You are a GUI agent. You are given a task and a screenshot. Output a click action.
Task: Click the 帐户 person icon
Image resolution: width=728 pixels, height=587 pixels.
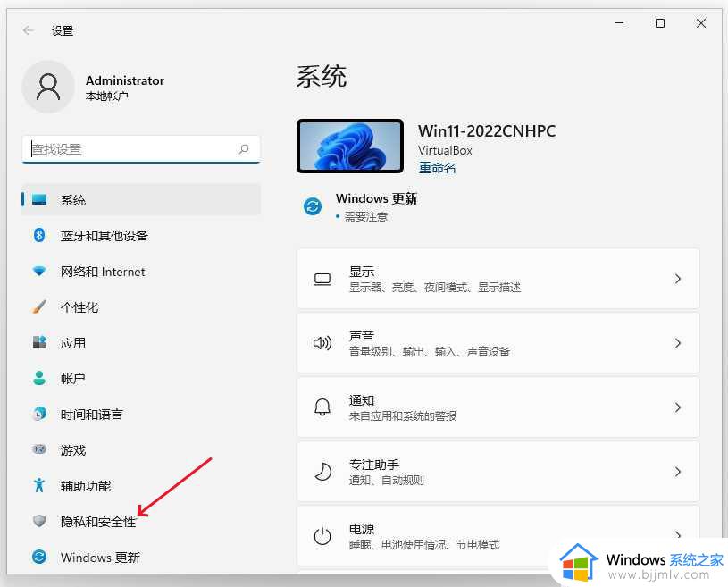39,378
